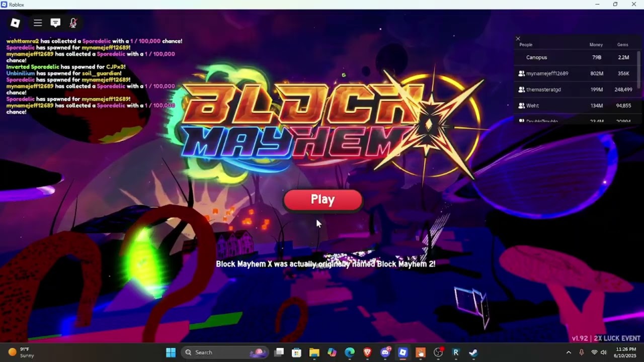Open OBS Studio from the taskbar

(x=438, y=352)
